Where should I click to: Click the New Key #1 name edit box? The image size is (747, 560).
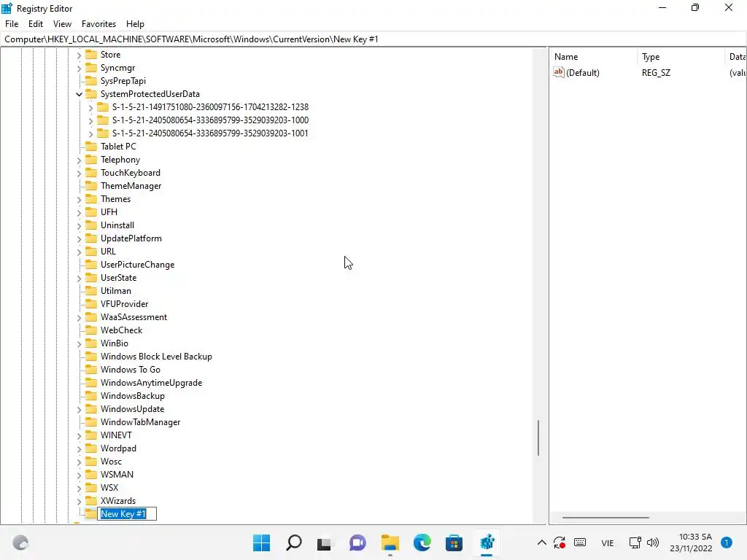tap(127, 514)
